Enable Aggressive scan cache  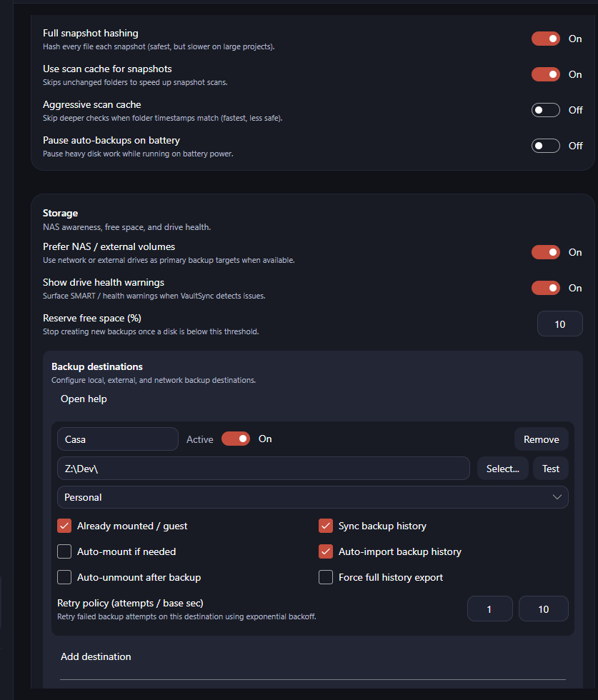[x=545, y=110]
